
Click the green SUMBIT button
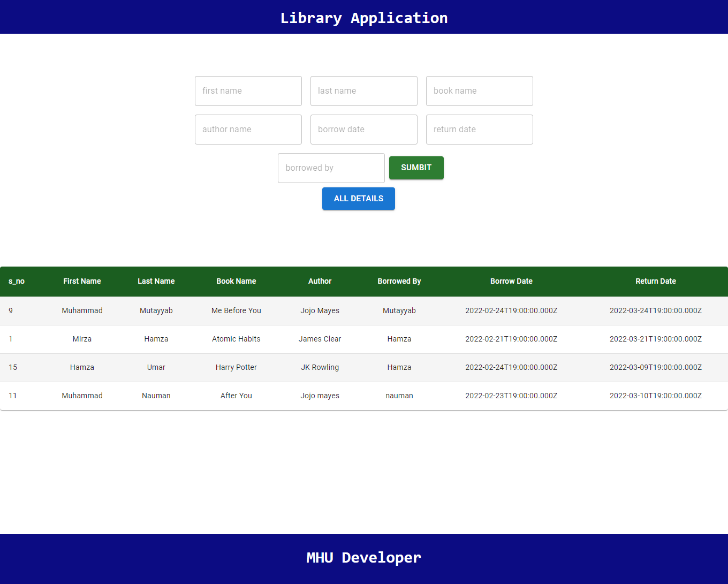416,168
